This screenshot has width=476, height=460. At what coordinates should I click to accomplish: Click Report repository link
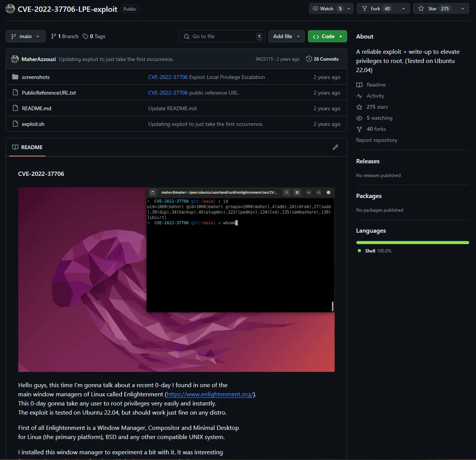[x=377, y=140]
